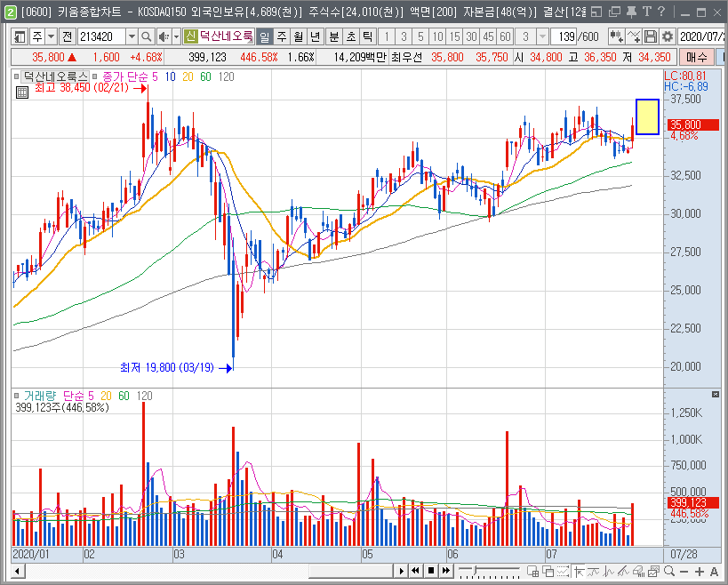Open help question mark in title bar
Viewport: 728px width, 585px height.
(661, 12)
